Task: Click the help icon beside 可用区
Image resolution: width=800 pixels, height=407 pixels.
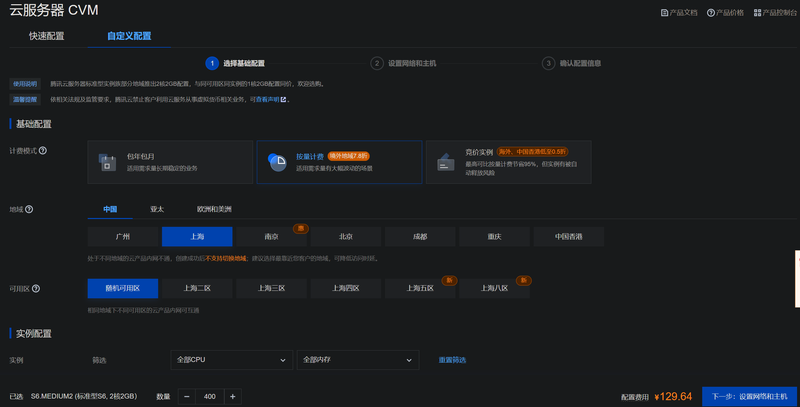Action: tap(36, 289)
